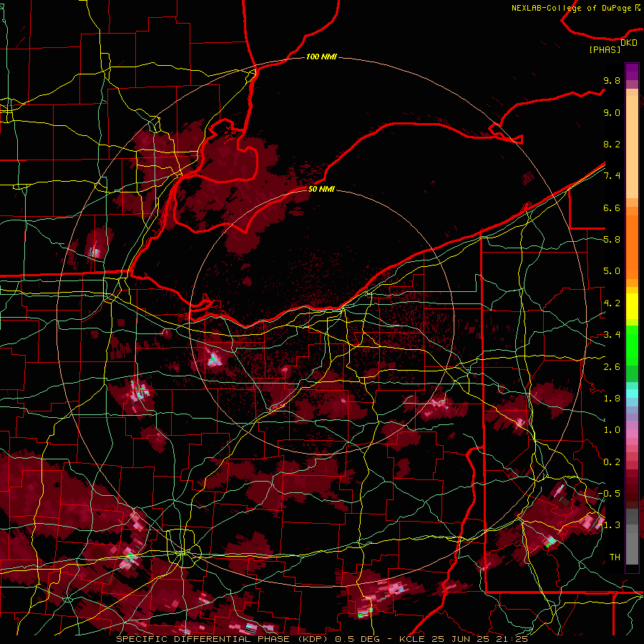
Task: Click the 9.8 value on the color scale
Action: click(x=612, y=80)
